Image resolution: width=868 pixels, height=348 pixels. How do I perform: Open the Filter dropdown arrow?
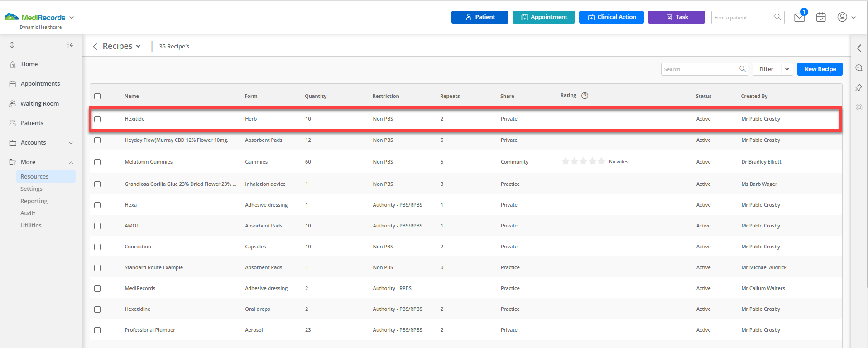787,69
